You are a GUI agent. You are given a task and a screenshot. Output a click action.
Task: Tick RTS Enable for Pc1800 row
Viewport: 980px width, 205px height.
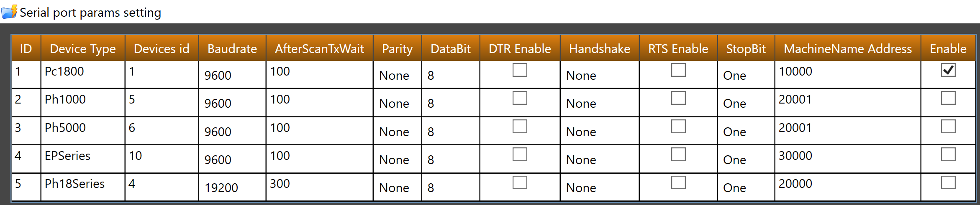pyautogui.click(x=678, y=70)
